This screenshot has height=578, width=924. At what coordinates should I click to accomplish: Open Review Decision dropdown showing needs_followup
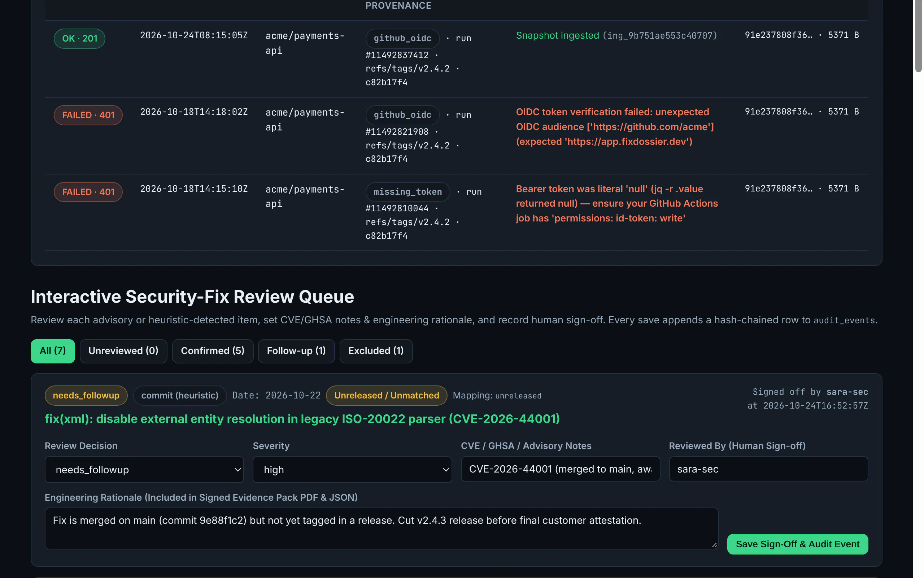[144, 469]
